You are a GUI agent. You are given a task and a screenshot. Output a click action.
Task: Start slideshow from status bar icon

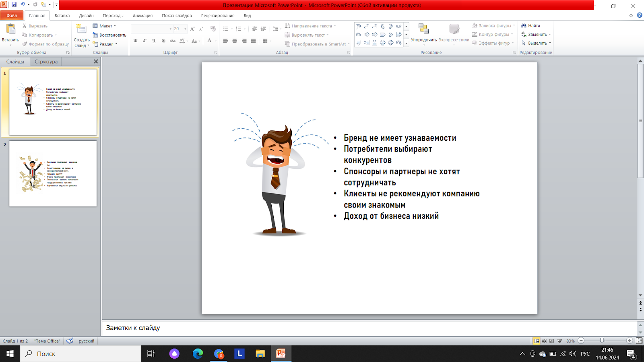(559, 341)
